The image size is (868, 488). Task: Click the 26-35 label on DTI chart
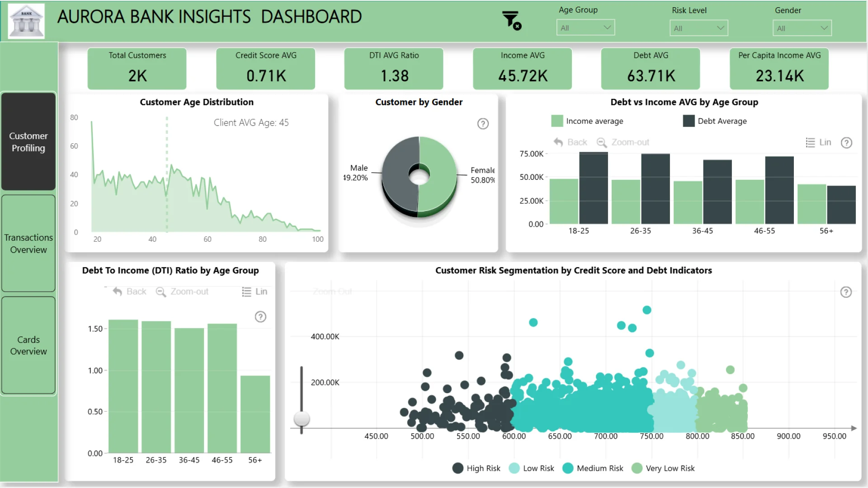(x=156, y=460)
